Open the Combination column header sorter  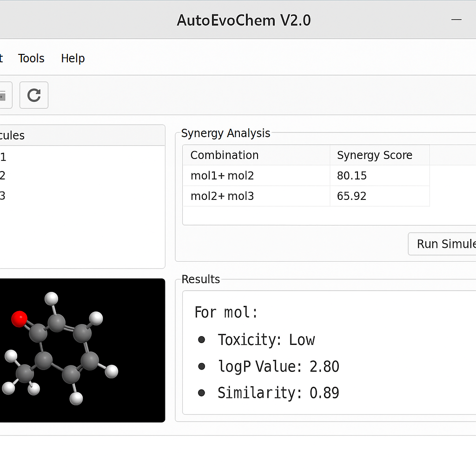225,155
